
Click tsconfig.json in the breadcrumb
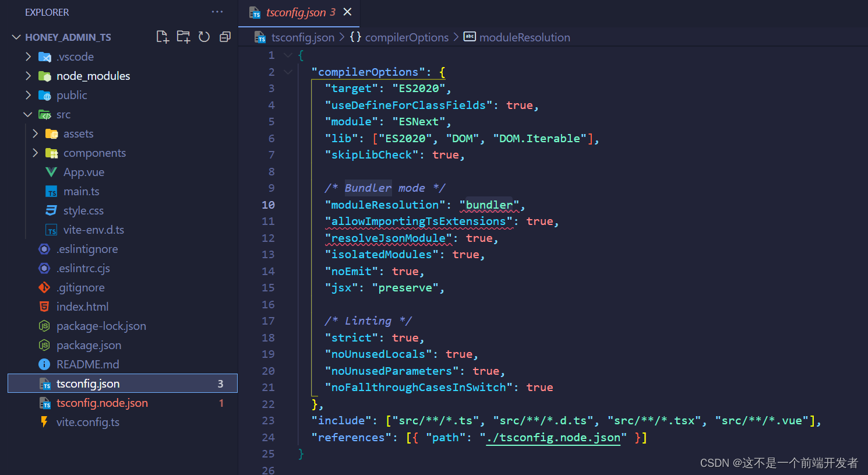pos(303,37)
